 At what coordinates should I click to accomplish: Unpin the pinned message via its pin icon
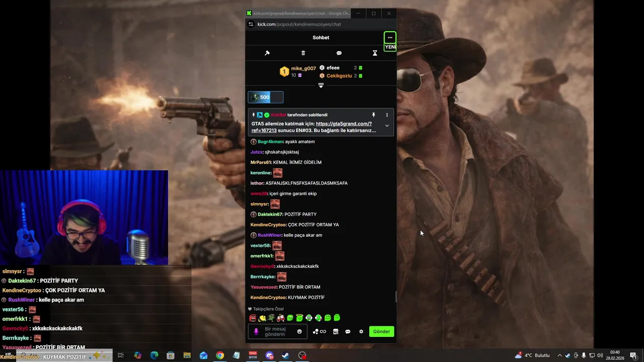click(373, 115)
